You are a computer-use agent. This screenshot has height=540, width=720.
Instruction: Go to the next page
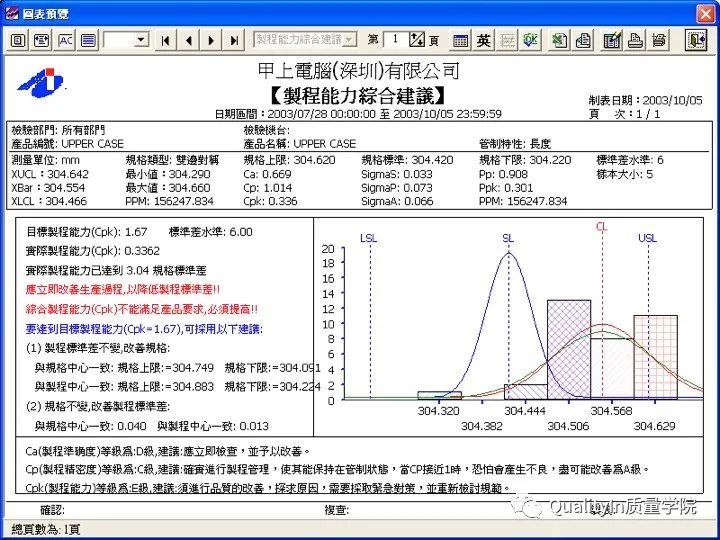pyautogui.click(x=211, y=40)
